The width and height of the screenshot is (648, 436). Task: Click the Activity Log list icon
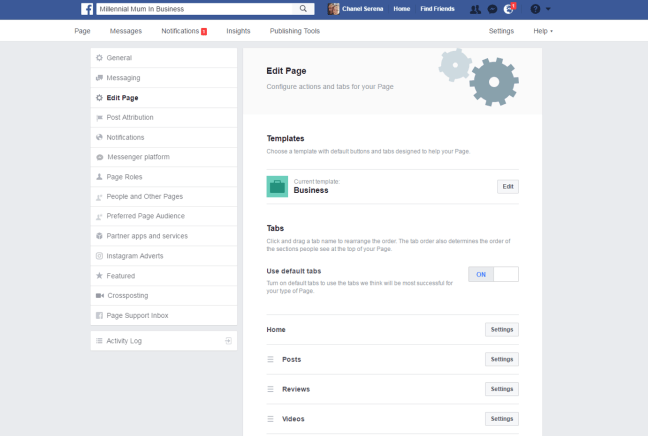99,341
